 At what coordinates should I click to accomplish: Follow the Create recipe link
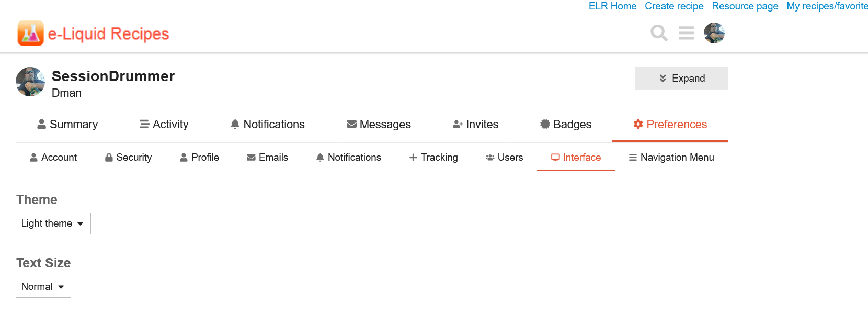point(674,6)
